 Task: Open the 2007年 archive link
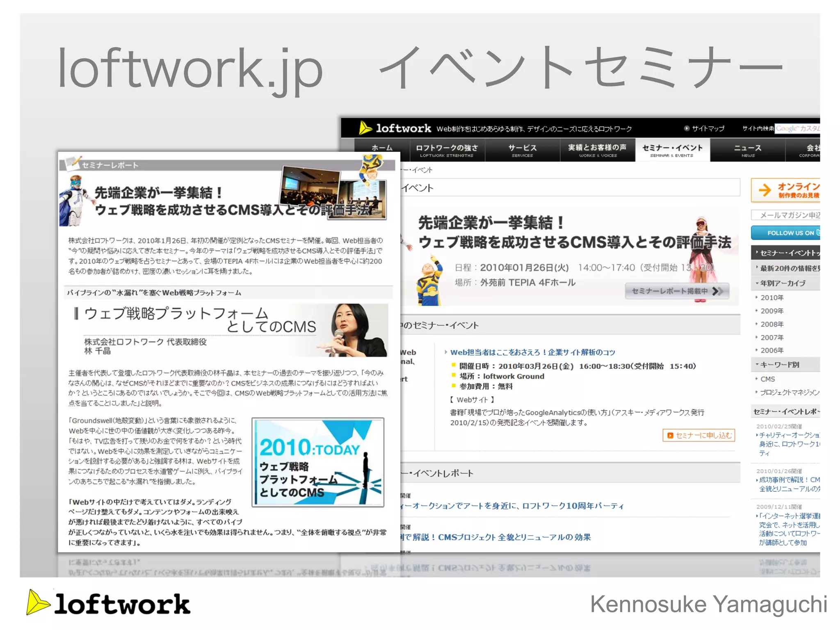tap(772, 337)
